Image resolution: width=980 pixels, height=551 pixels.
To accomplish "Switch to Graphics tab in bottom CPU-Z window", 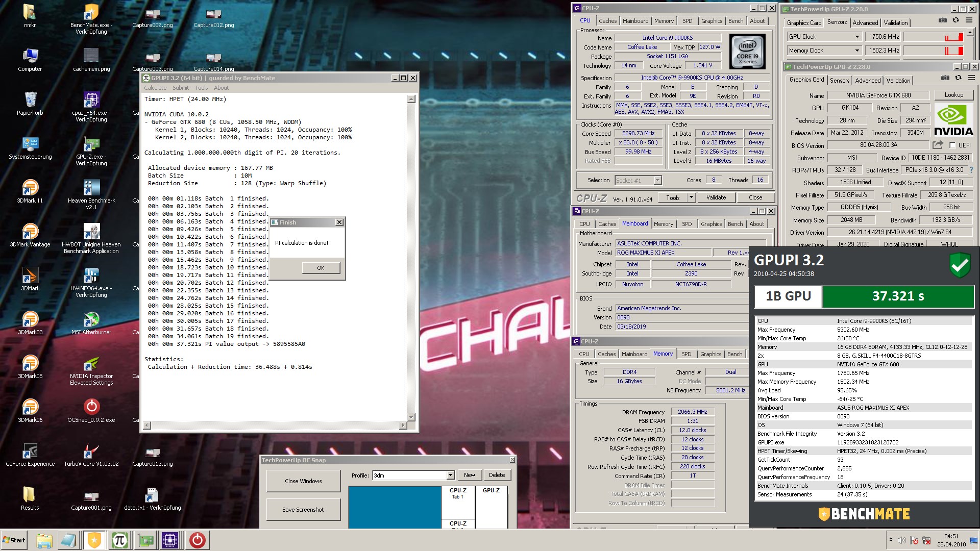I will (x=710, y=354).
